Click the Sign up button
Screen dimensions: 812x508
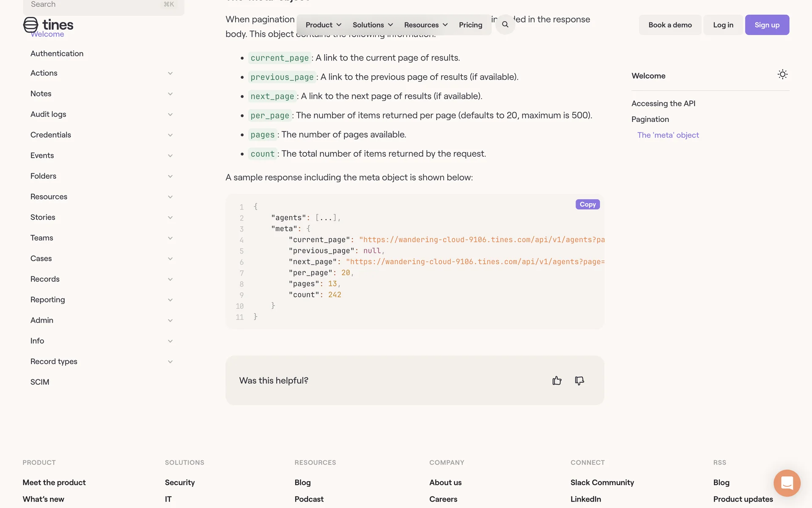[767, 25]
